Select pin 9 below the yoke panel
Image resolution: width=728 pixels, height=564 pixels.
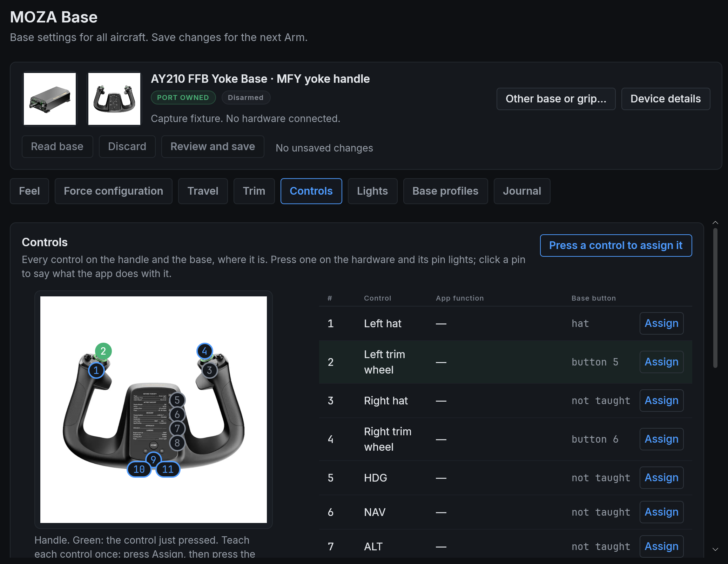click(153, 459)
